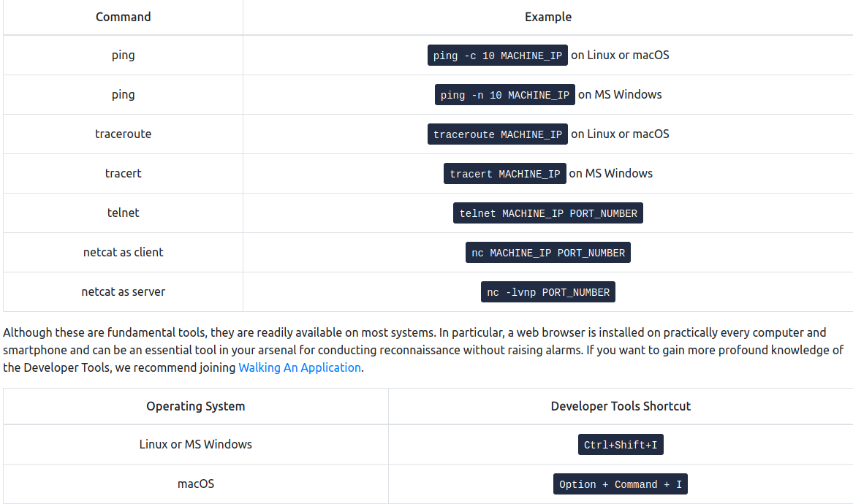Select the netcat as server cell

click(123, 292)
